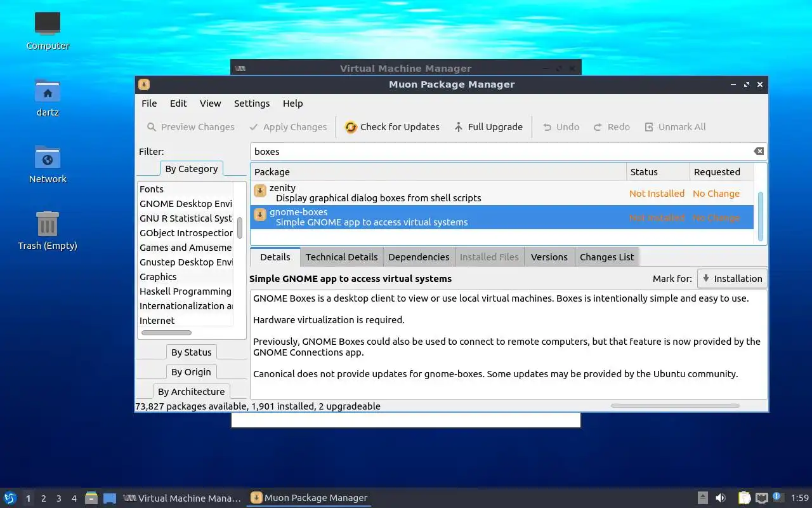Click the Undo toolbar button

[561, 127]
